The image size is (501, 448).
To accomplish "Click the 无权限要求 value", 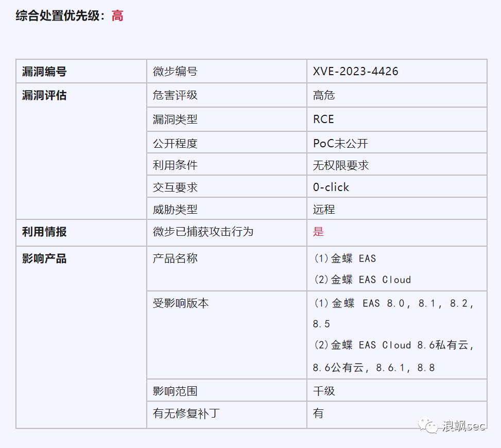I will (x=340, y=165).
